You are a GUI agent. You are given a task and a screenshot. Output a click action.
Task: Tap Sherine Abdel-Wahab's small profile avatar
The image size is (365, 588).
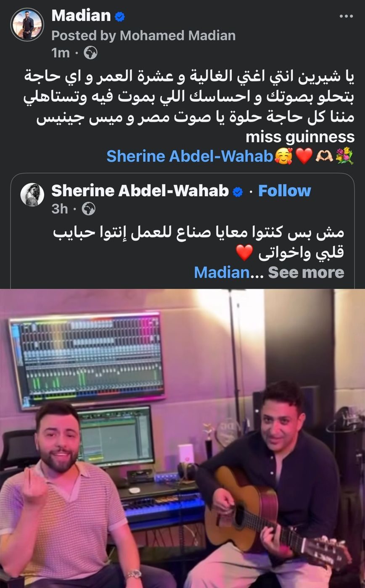[x=32, y=194]
